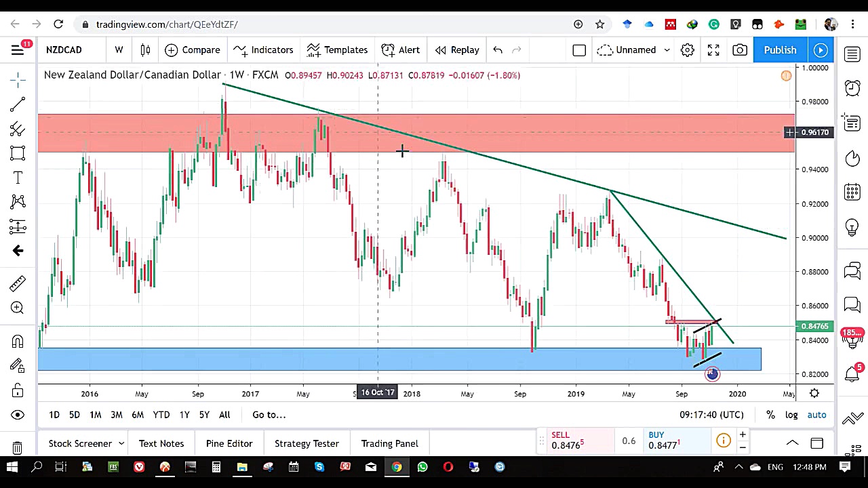Click the Compare button
Viewport: 868px width, 488px height.
[x=193, y=50]
